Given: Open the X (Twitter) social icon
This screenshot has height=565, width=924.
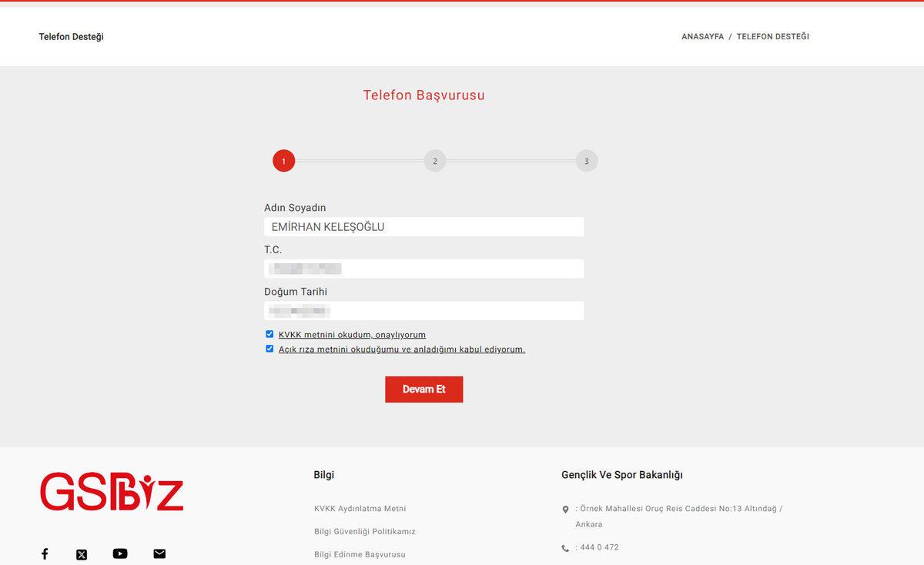Looking at the screenshot, I should tap(82, 554).
